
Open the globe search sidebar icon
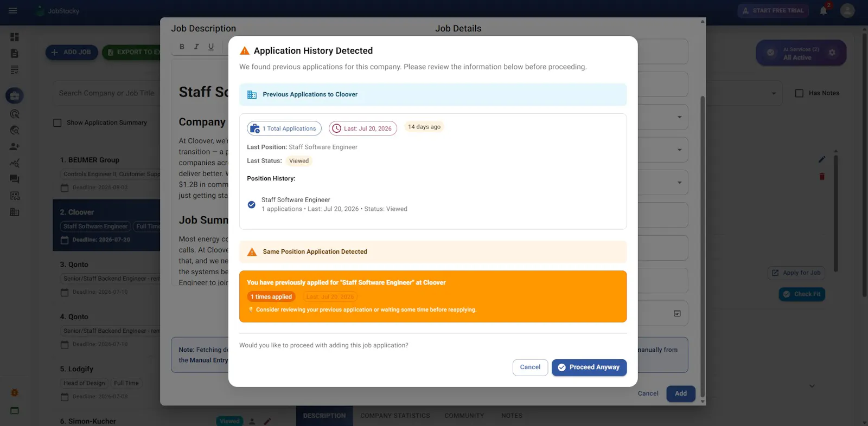point(15,130)
